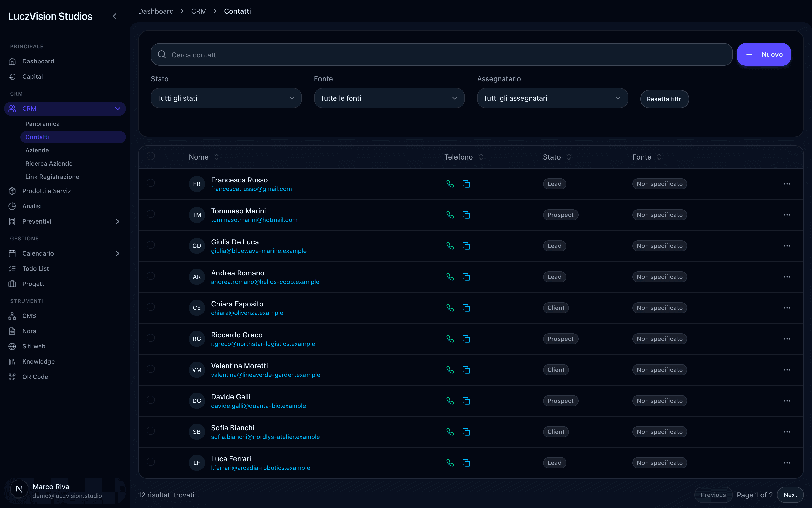This screenshot has height=508, width=812.
Task: Open actions menu for Chiara Esposito
Action: click(787, 307)
